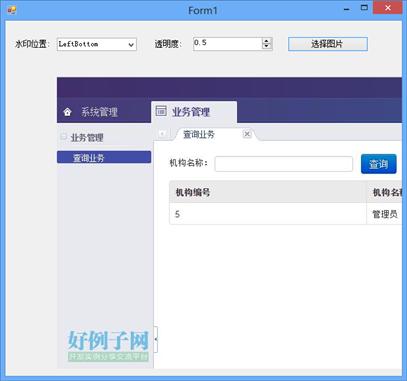Click the blue 查询 button
Image resolution: width=407 pixels, height=381 pixels.
coord(378,164)
